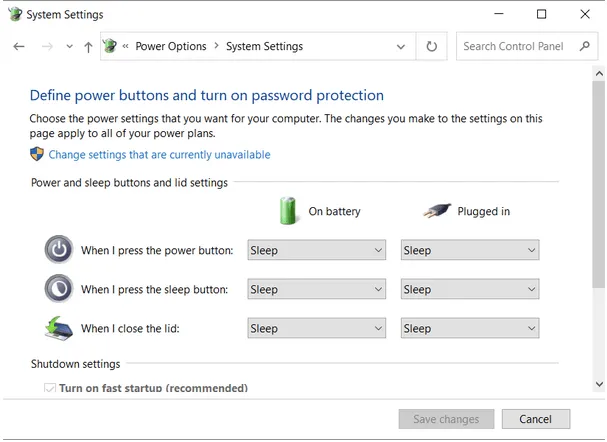
Task: Go to Power Options breadcrumb
Action: (x=170, y=47)
